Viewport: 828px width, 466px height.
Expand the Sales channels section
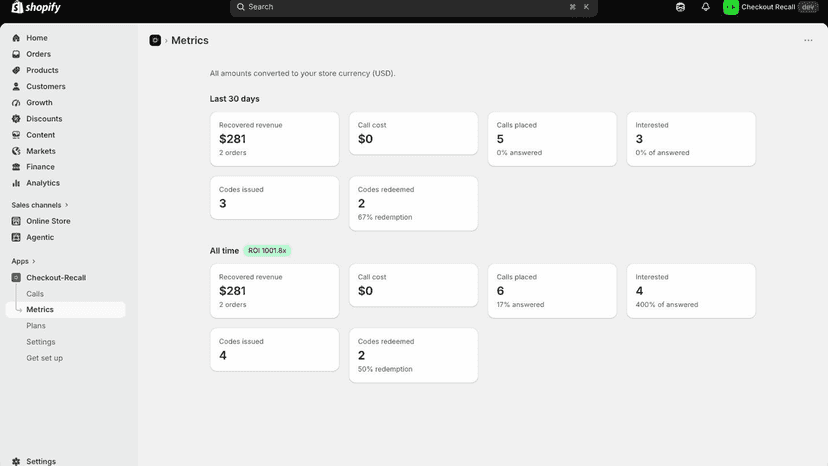click(40, 205)
